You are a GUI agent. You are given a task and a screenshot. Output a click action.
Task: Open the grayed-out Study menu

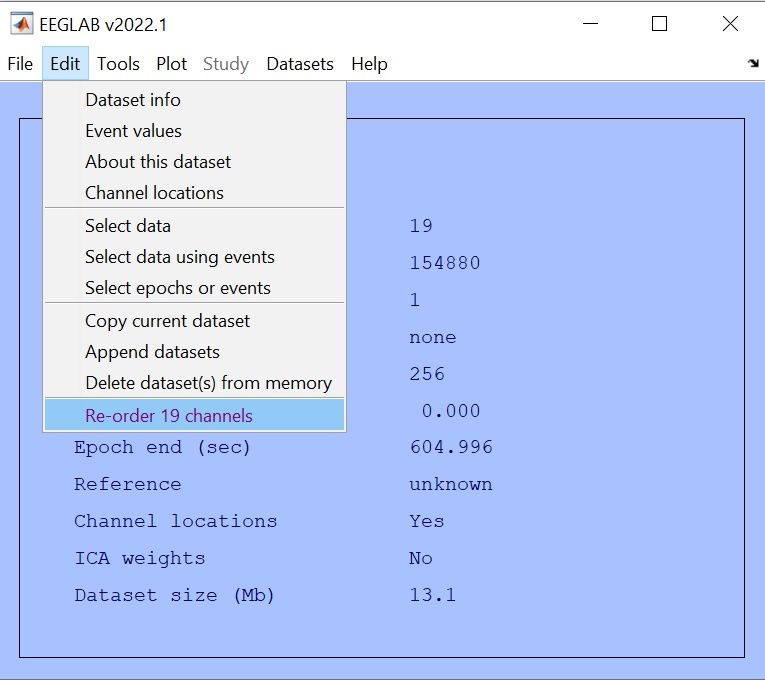(226, 64)
